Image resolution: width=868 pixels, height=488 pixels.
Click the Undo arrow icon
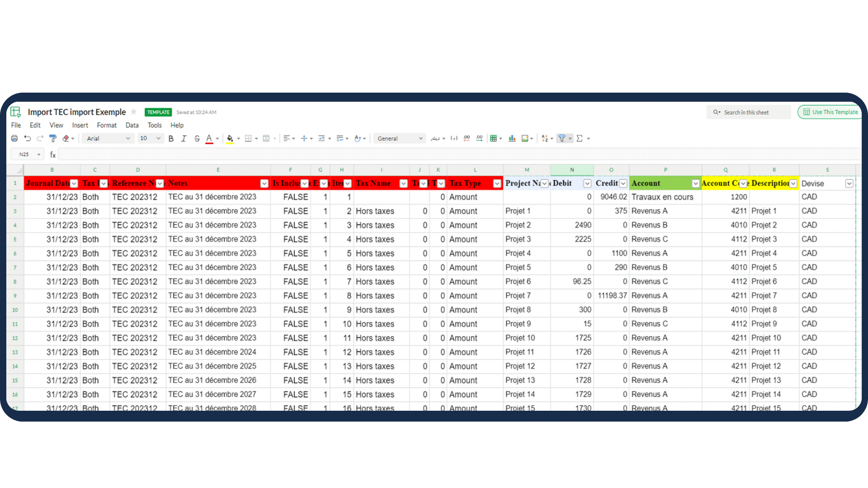click(28, 139)
